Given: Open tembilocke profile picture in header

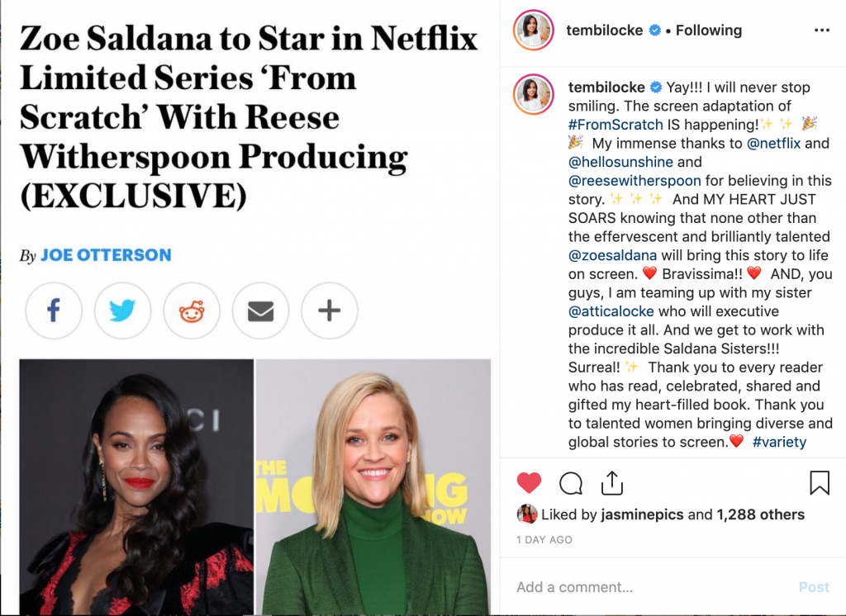Looking at the screenshot, I should click(534, 30).
